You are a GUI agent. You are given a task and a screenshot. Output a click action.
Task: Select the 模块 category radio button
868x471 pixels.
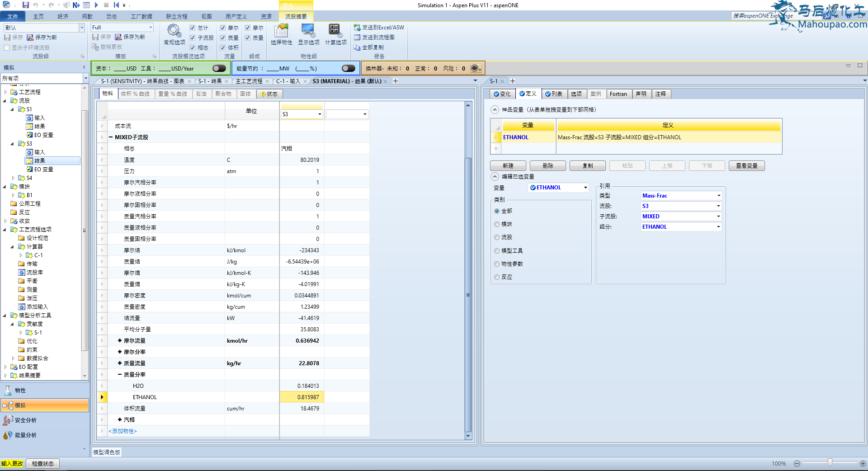tap(497, 224)
